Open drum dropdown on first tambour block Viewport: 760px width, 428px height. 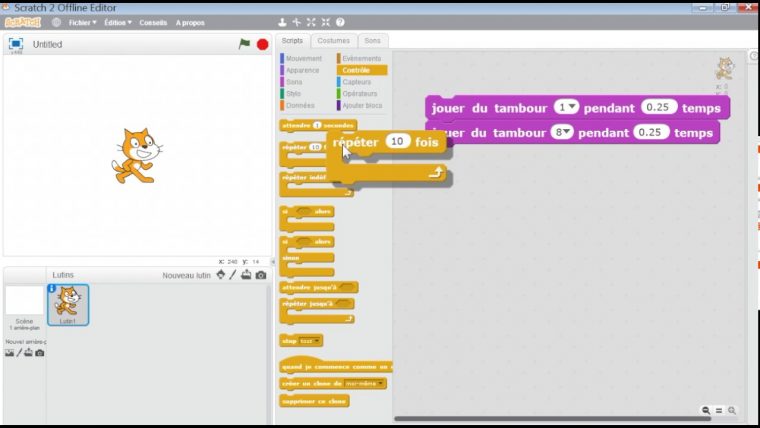(x=568, y=107)
